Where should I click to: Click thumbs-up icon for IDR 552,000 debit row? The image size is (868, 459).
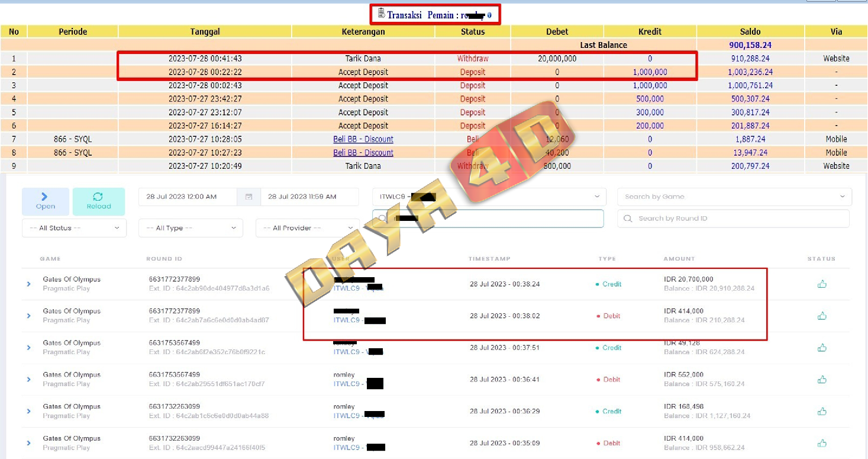[x=822, y=380]
